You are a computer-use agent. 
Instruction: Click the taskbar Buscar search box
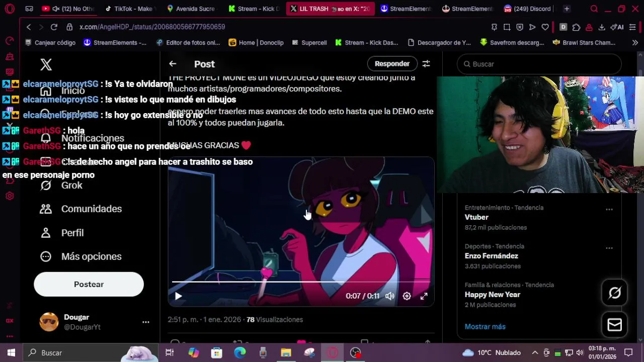point(91,353)
